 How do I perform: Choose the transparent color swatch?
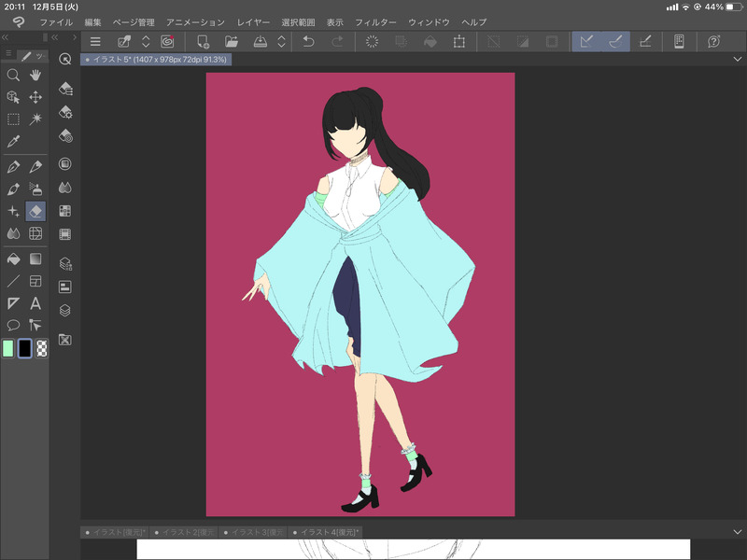click(42, 348)
